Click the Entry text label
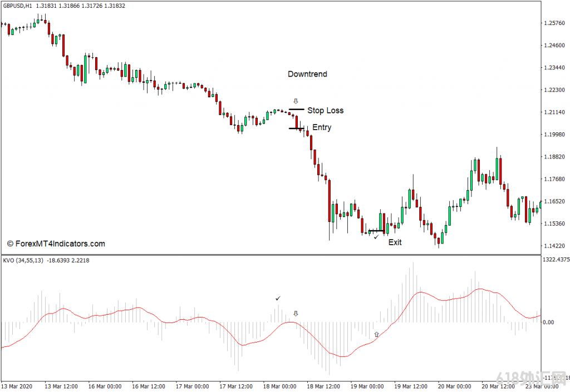Image resolution: width=570 pixels, height=392 pixels. click(x=322, y=127)
